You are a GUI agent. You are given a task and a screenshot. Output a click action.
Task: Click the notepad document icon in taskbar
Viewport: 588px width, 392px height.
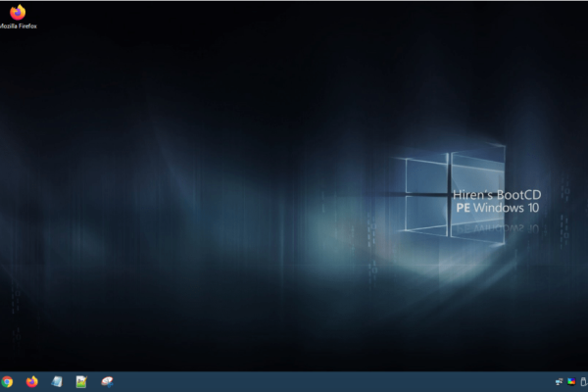57,381
